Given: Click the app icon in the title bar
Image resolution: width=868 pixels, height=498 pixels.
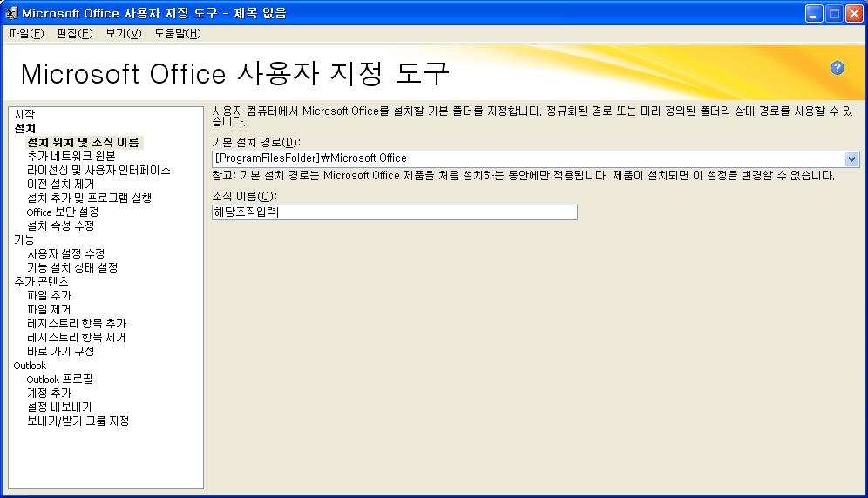Looking at the screenshot, I should 11,13.
